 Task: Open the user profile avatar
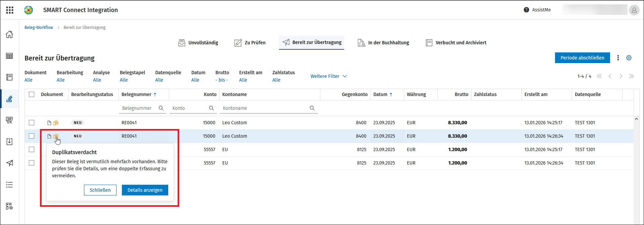[x=634, y=10]
